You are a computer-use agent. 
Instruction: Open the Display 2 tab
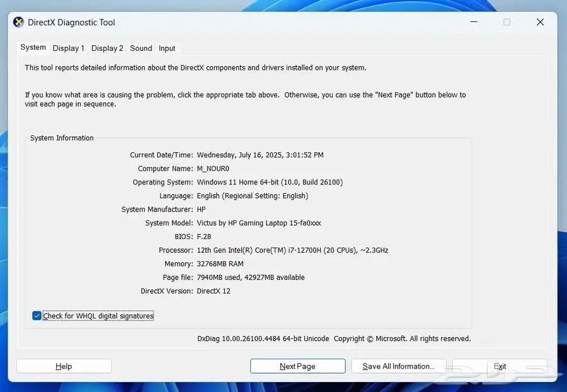(x=107, y=48)
